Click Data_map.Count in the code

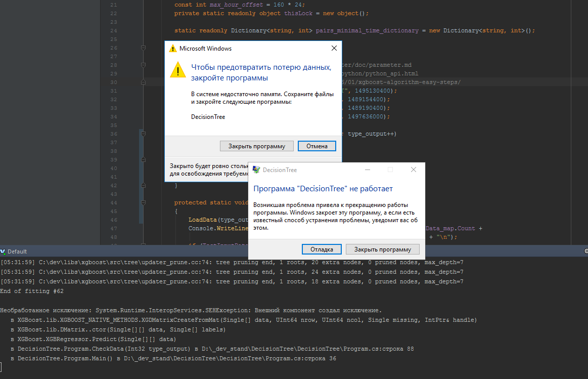click(x=450, y=229)
